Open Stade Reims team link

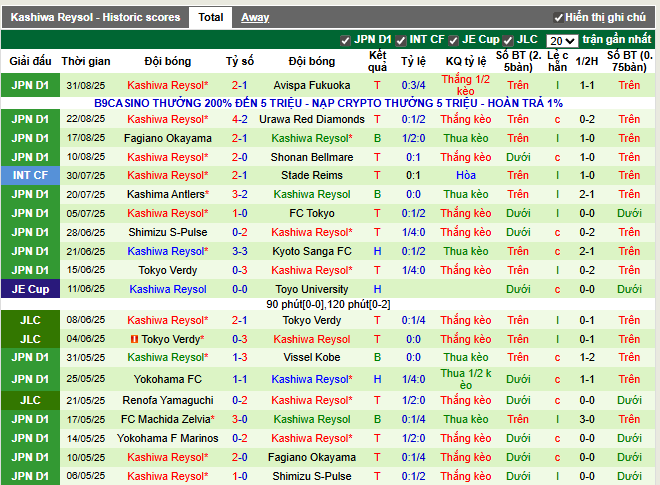click(311, 175)
